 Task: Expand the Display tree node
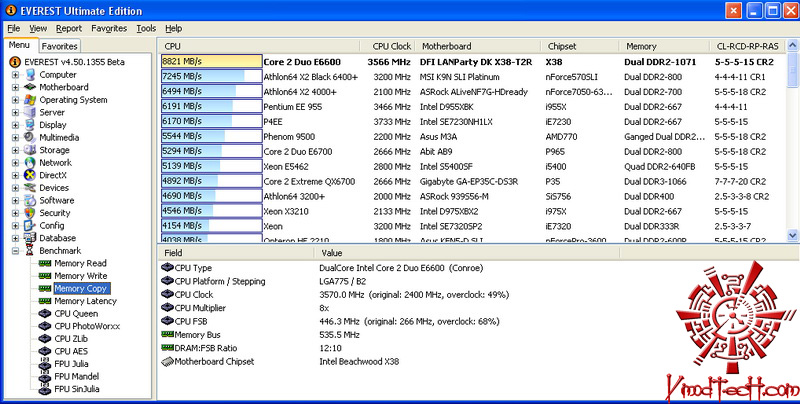15,125
